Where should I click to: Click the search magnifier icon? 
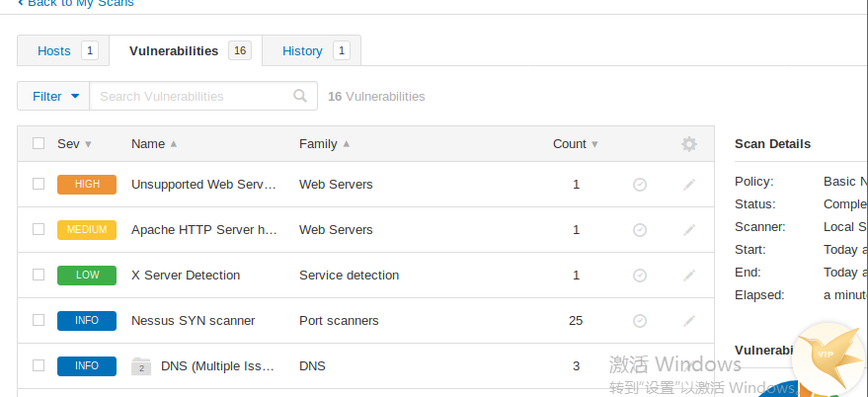(300, 97)
